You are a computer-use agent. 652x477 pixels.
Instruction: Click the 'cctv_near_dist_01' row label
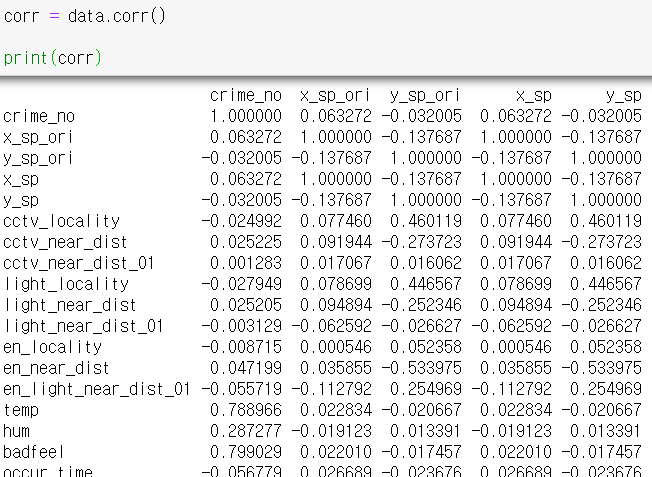(79, 263)
